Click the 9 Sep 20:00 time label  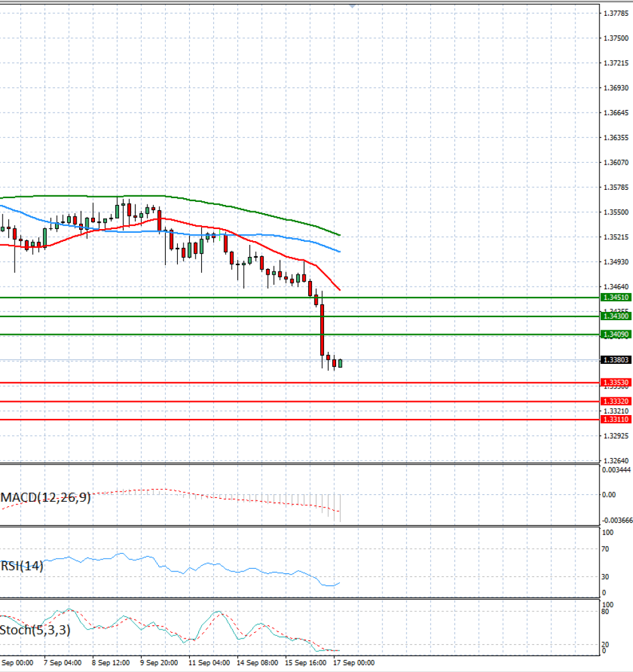tap(159, 663)
